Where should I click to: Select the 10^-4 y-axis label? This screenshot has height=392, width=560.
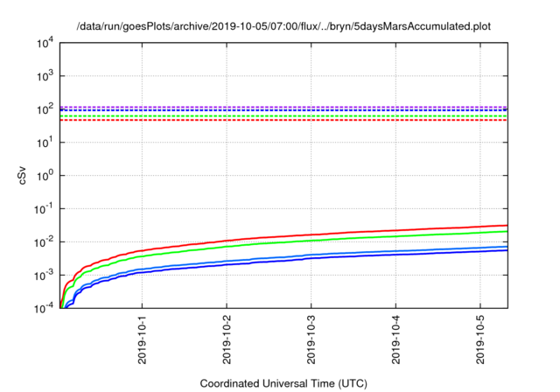44,309
